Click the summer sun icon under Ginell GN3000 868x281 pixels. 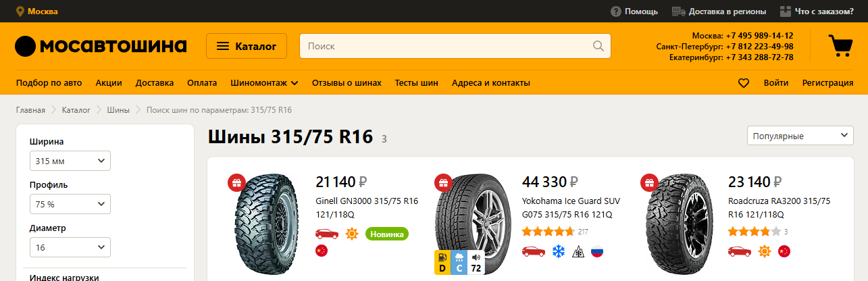352,234
